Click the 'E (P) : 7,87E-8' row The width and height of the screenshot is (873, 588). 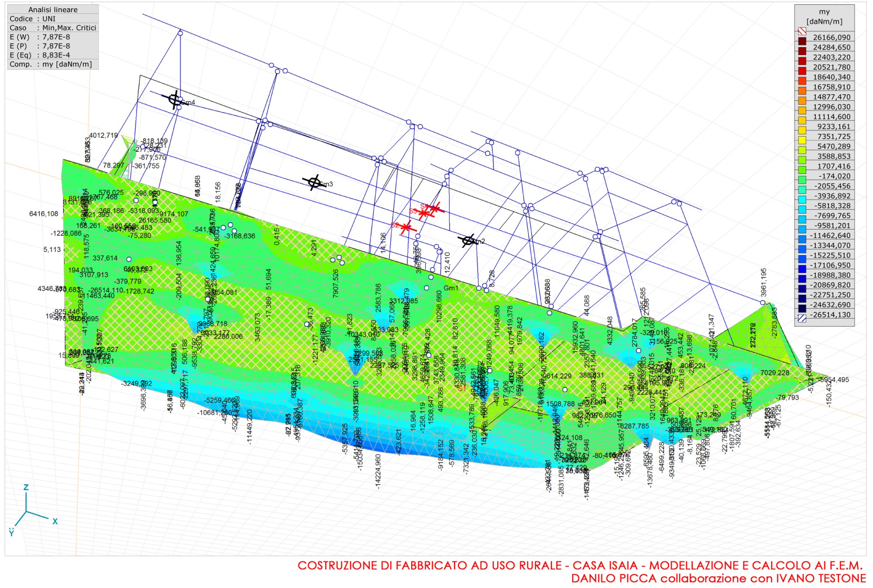tap(53, 46)
